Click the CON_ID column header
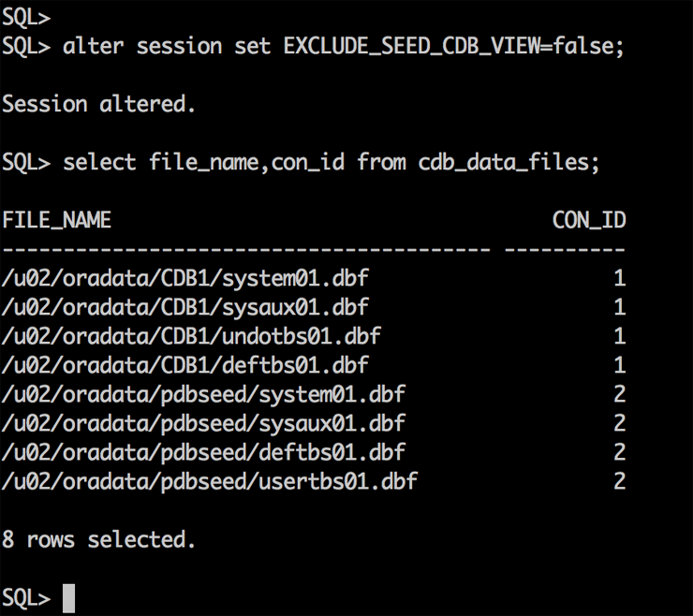Viewport: 693px width, 616px height. point(589,220)
